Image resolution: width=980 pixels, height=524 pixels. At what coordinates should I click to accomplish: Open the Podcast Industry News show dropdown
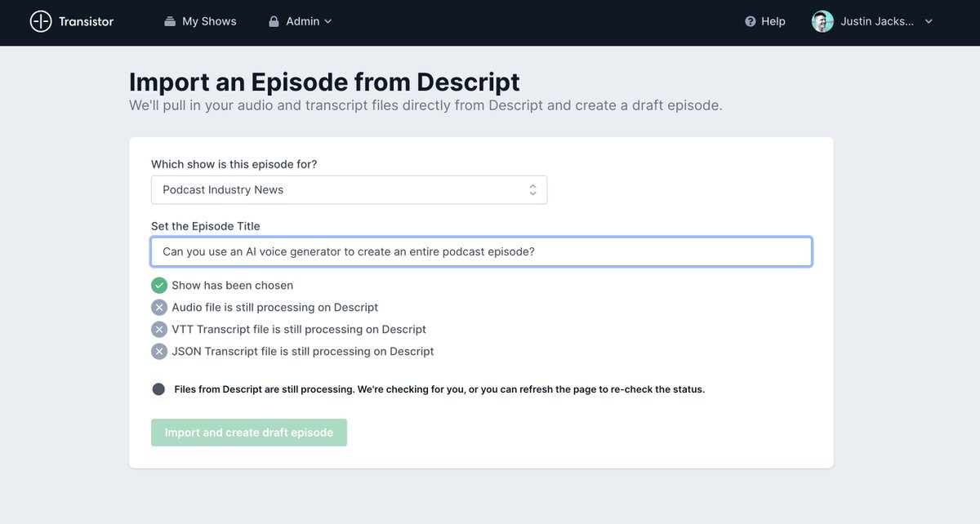coord(349,190)
